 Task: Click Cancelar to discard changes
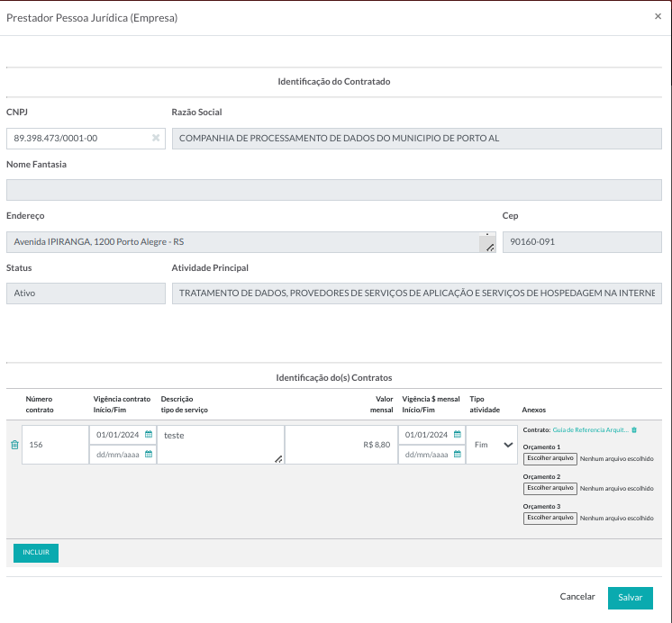(x=577, y=597)
